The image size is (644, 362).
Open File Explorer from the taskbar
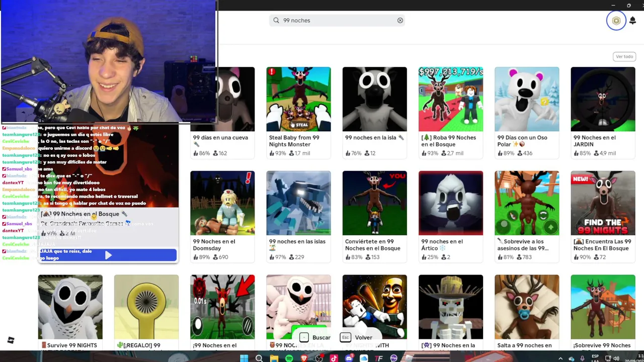tap(274, 358)
